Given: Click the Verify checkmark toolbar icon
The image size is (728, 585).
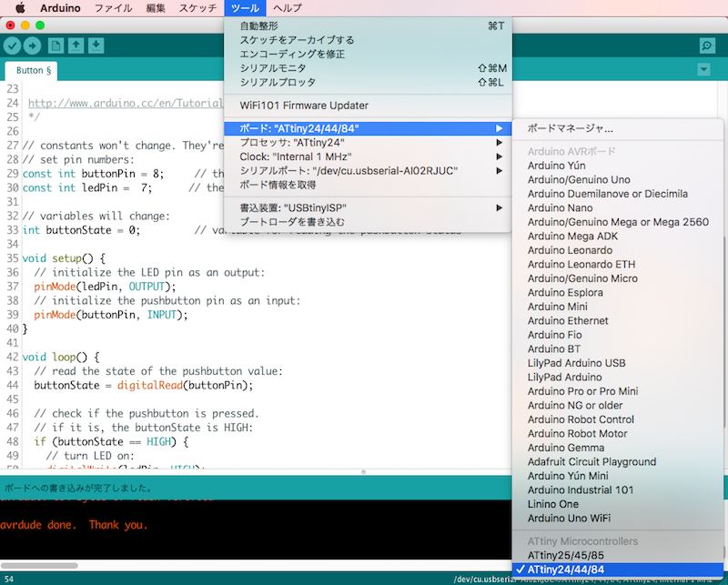Looking at the screenshot, I should (12, 45).
